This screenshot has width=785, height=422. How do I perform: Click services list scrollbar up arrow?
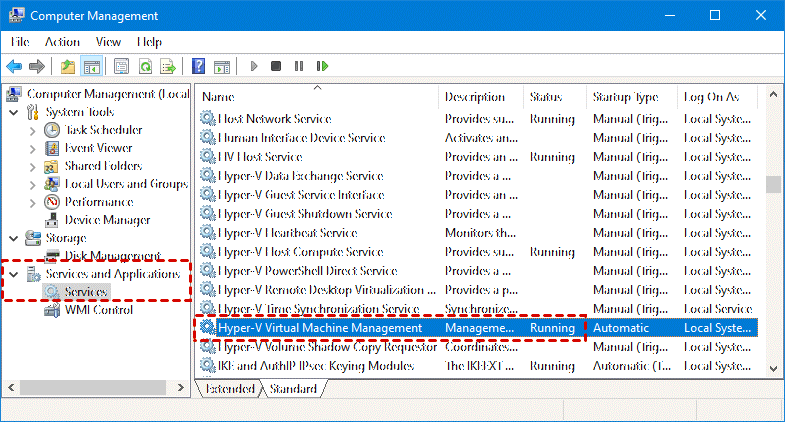(x=773, y=94)
